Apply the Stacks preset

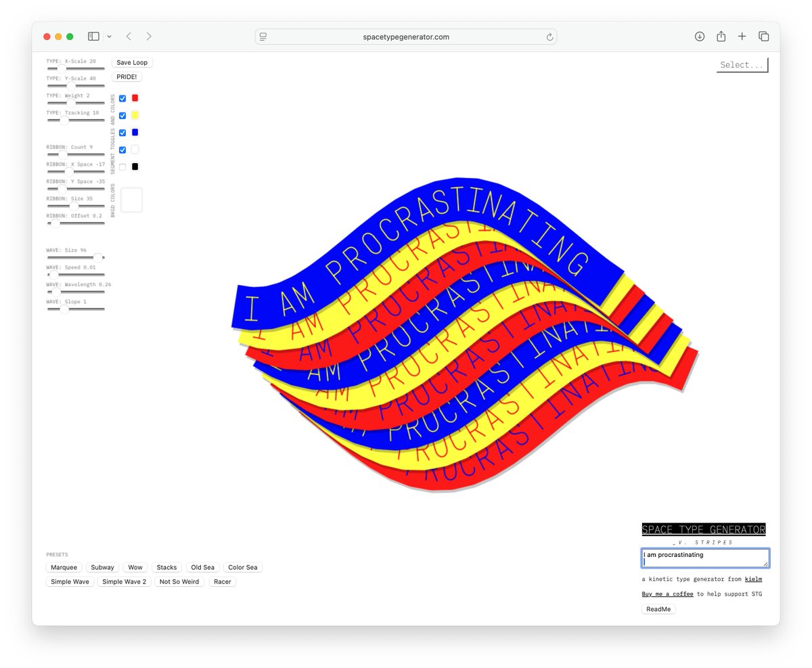coord(166,567)
